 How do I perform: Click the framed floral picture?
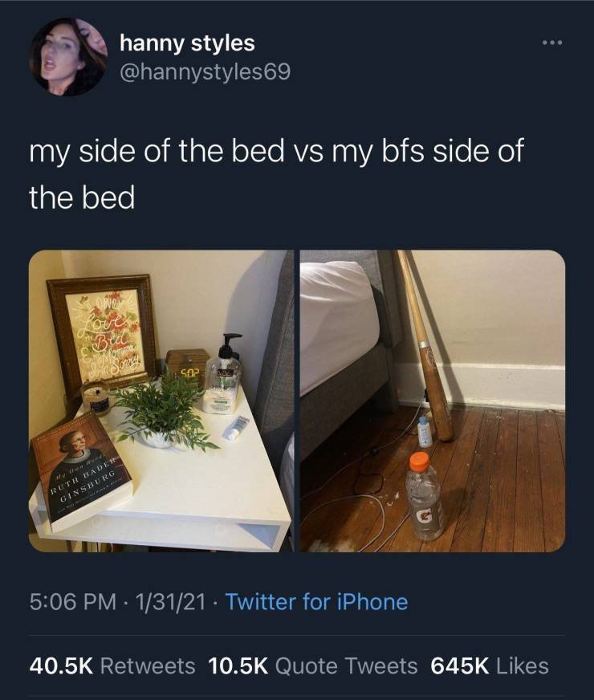click(102, 332)
